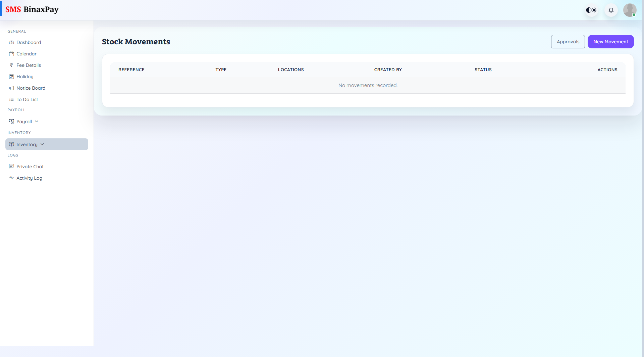
Task: Click the Inventory box icon
Action: point(11,144)
